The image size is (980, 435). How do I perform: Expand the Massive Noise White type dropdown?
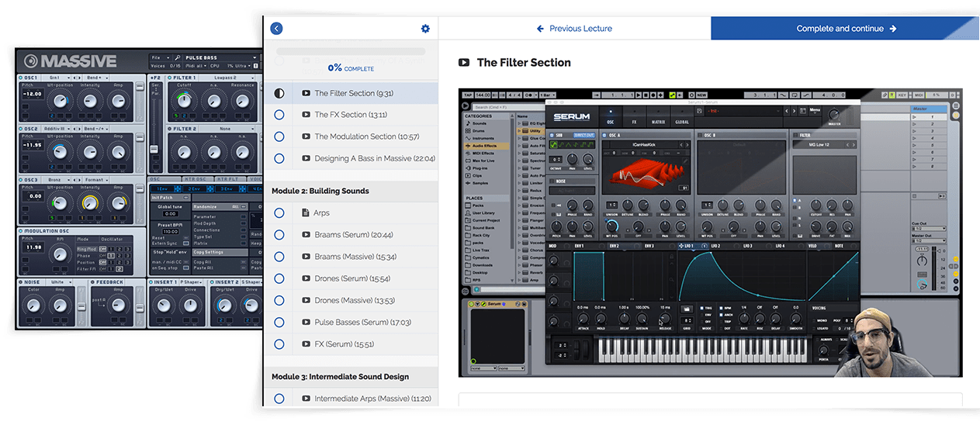61,282
